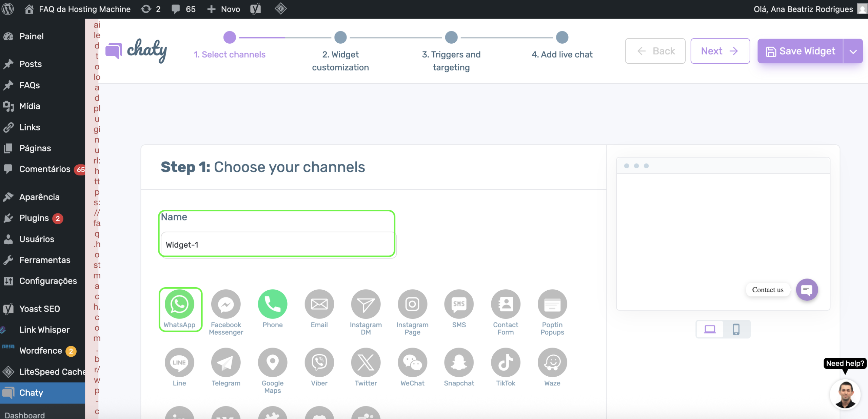
Task: Click the LiteSpeed icon in admin bar
Action: pos(281,9)
